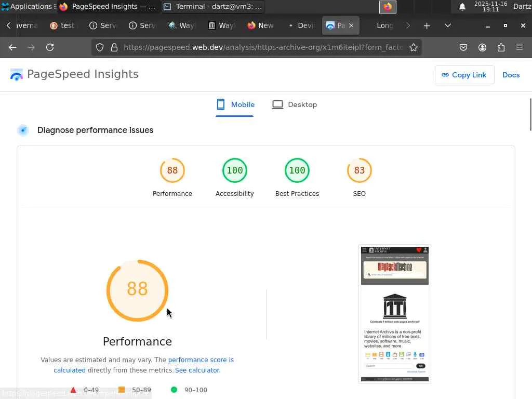Image resolution: width=532 pixels, height=399 pixels.
Task: Reload the page with the refresh icon
Action: point(50,47)
